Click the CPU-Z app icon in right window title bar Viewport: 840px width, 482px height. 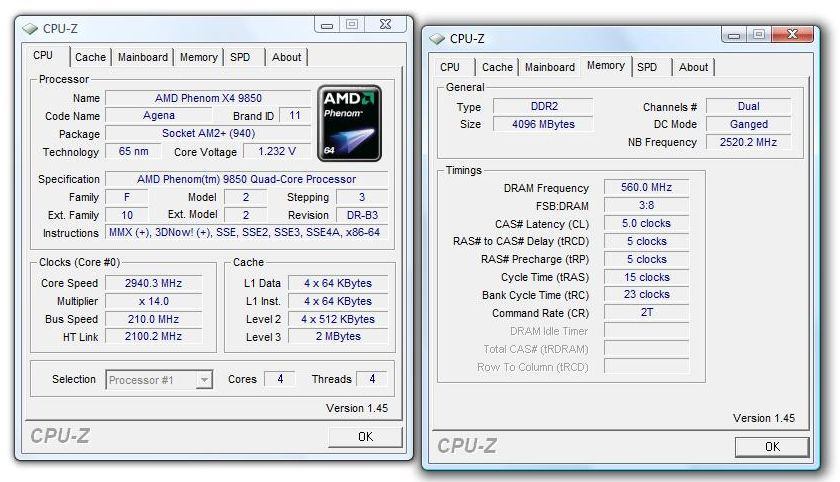437,39
